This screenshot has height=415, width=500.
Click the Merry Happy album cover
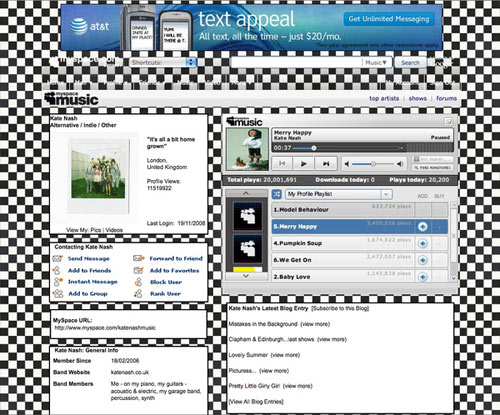(x=247, y=149)
